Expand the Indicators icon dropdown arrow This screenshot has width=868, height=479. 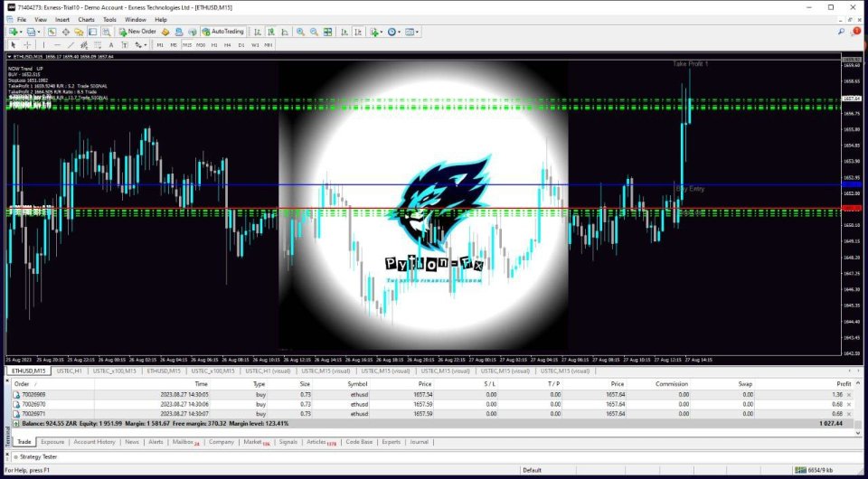pos(382,32)
